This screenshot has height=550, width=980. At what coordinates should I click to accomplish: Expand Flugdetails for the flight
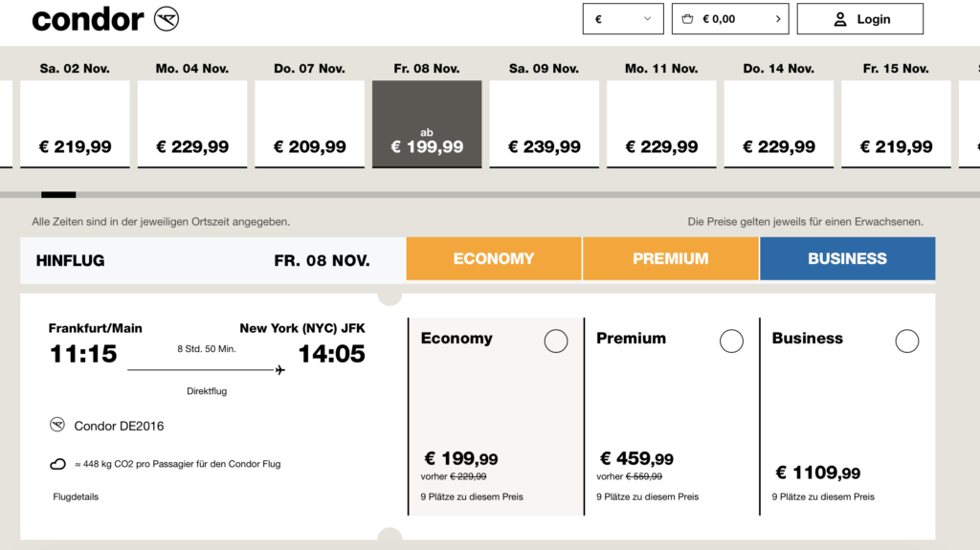pyautogui.click(x=76, y=496)
